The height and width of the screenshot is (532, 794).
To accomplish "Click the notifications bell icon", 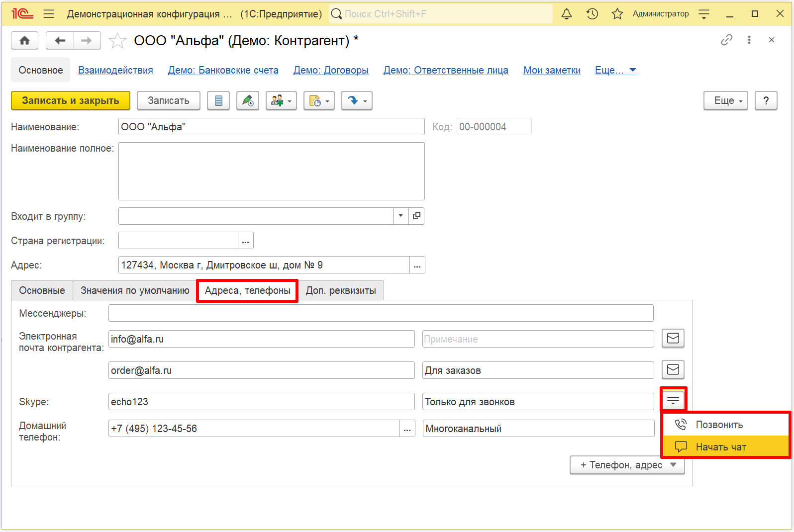I will pyautogui.click(x=566, y=14).
